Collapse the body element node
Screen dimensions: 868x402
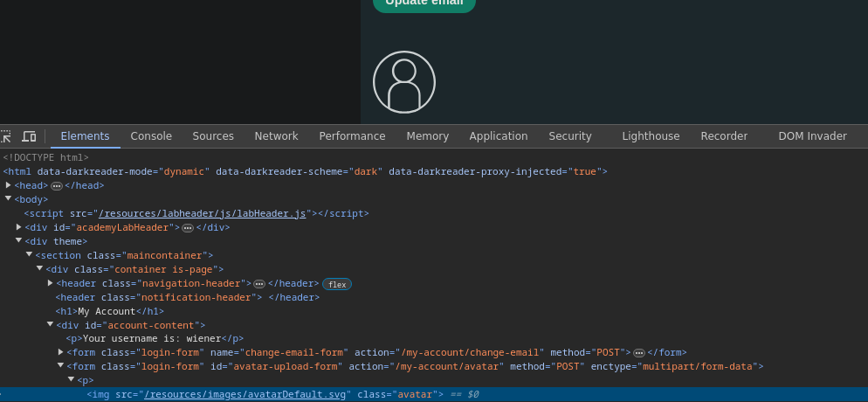(x=9, y=198)
